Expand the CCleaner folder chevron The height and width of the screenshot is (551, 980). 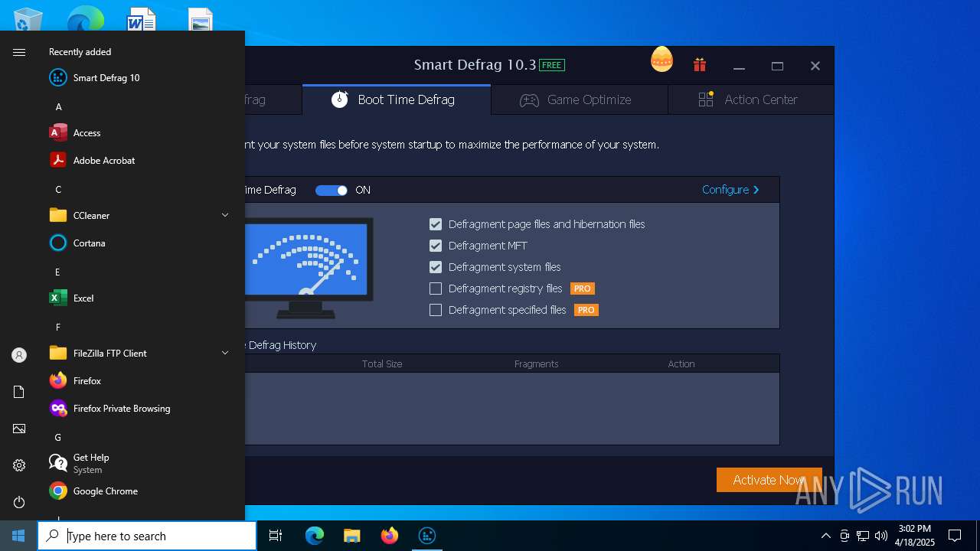click(225, 215)
